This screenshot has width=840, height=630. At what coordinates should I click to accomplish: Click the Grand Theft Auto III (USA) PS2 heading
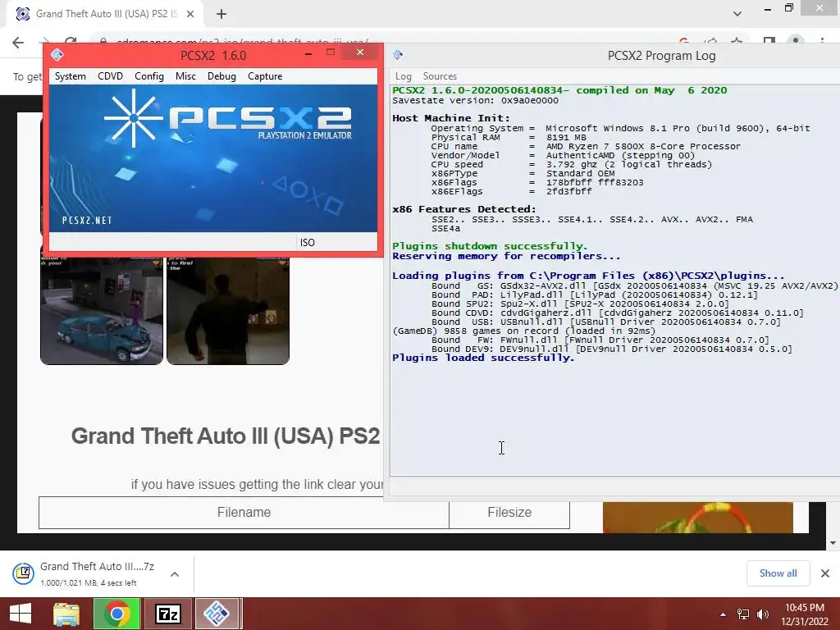tap(226, 436)
